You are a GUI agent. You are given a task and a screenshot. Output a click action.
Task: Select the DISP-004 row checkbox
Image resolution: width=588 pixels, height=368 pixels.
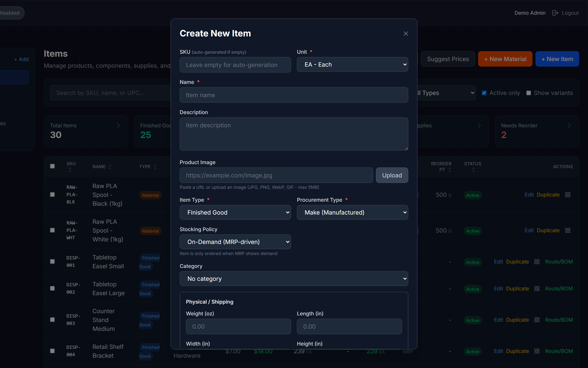[x=52, y=351]
